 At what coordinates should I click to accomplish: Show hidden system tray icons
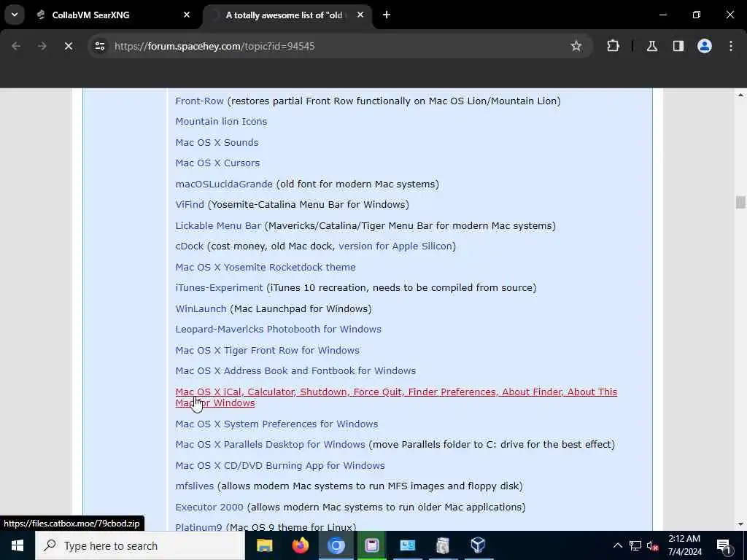point(617,545)
